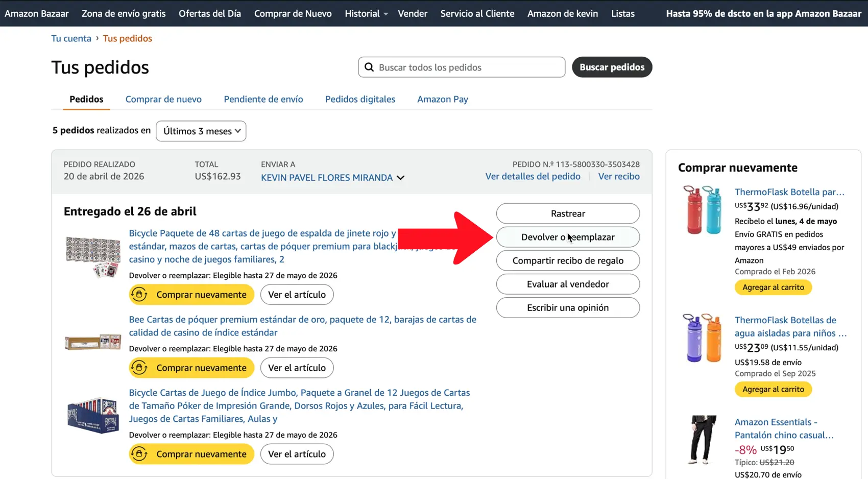Open the purple and orange ThermoFlask bottles image

coord(702,338)
